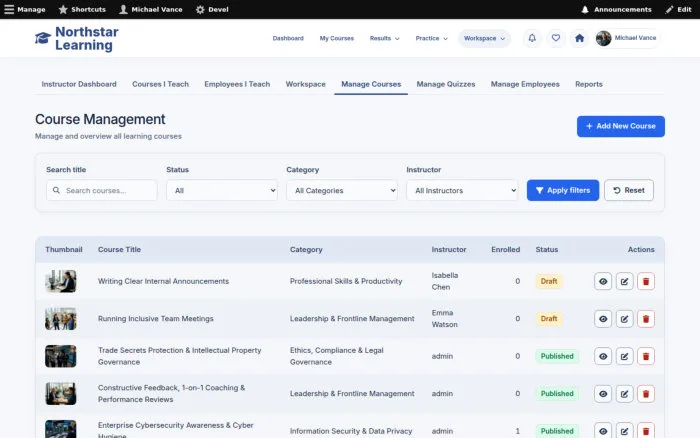The image size is (700, 438).
Task: Click Writing Clear Internal Announcements thumbnail
Action: click(x=61, y=281)
